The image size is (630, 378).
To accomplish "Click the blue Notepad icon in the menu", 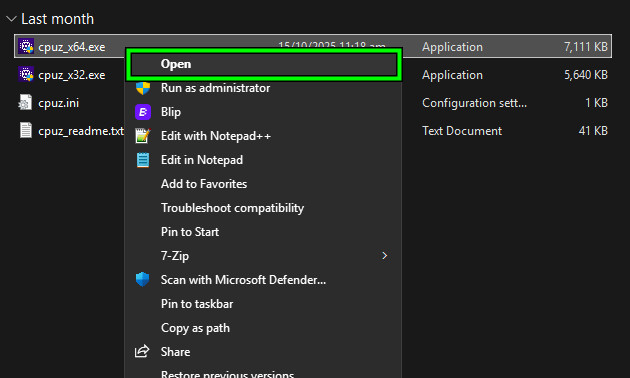I will coord(143,160).
